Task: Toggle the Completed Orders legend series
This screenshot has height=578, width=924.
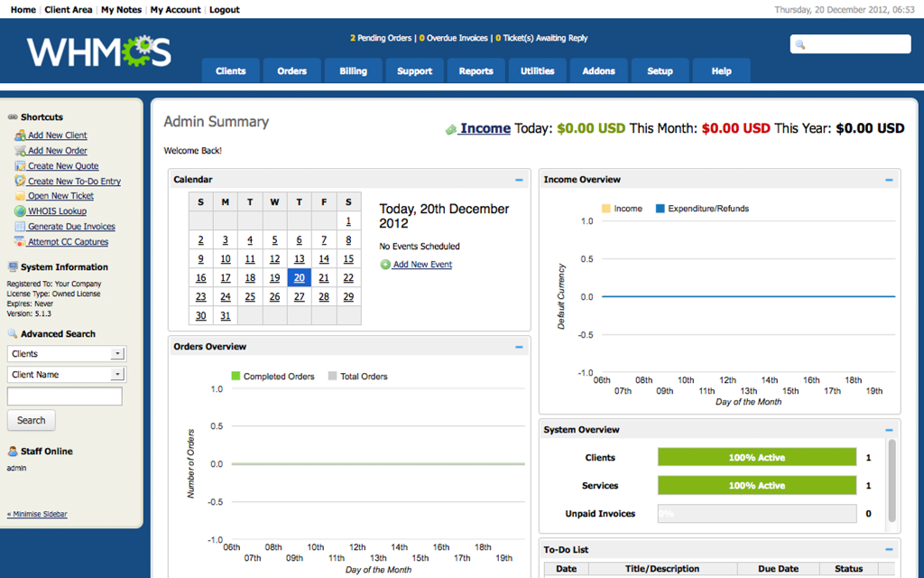Action: click(x=236, y=377)
